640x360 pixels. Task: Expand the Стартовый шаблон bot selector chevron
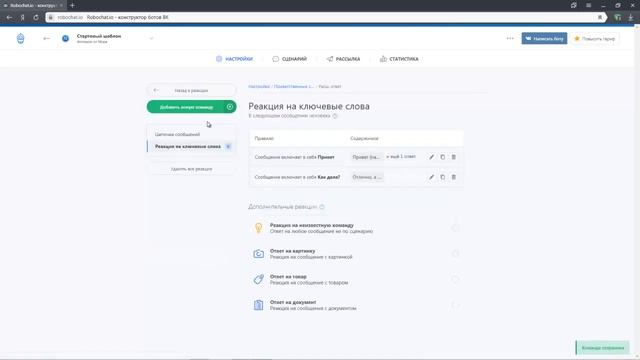151,38
